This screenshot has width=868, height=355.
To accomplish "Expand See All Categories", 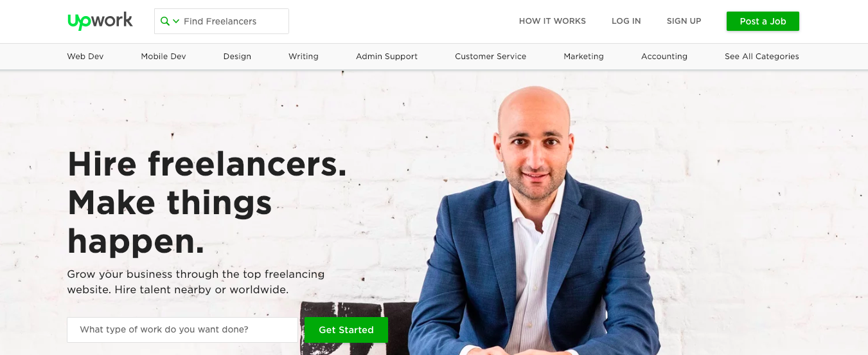I will (762, 57).
